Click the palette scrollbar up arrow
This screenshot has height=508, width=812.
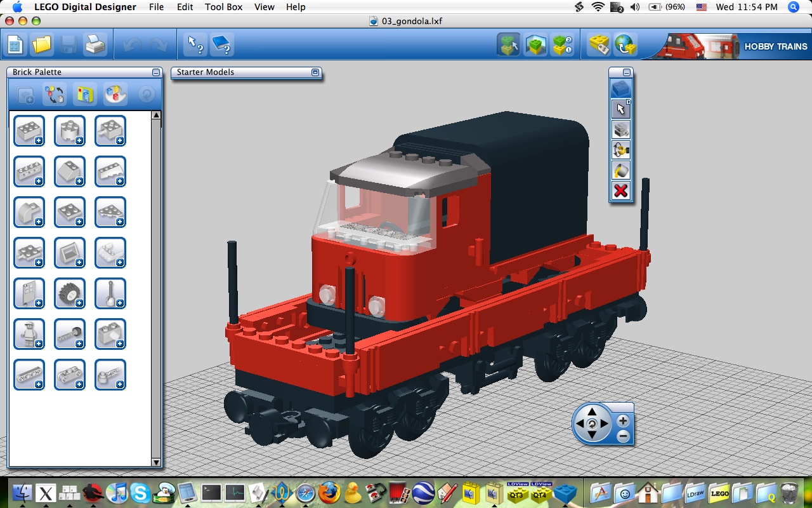click(x=156, y=116)
